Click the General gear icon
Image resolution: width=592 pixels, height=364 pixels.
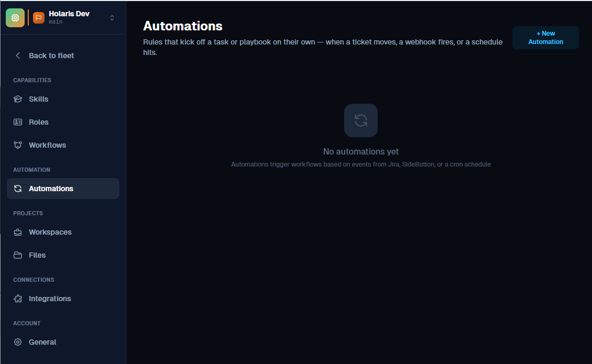[x=18, y=341]
